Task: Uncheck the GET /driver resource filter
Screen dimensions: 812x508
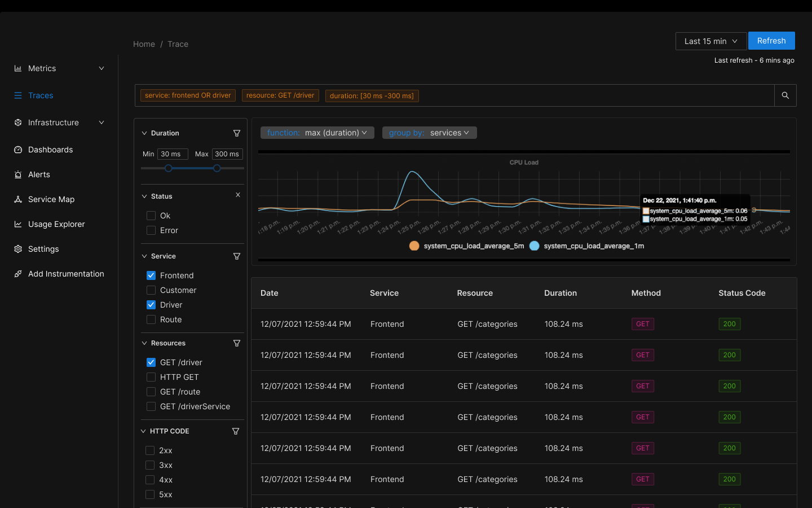Action: (151, 362)
